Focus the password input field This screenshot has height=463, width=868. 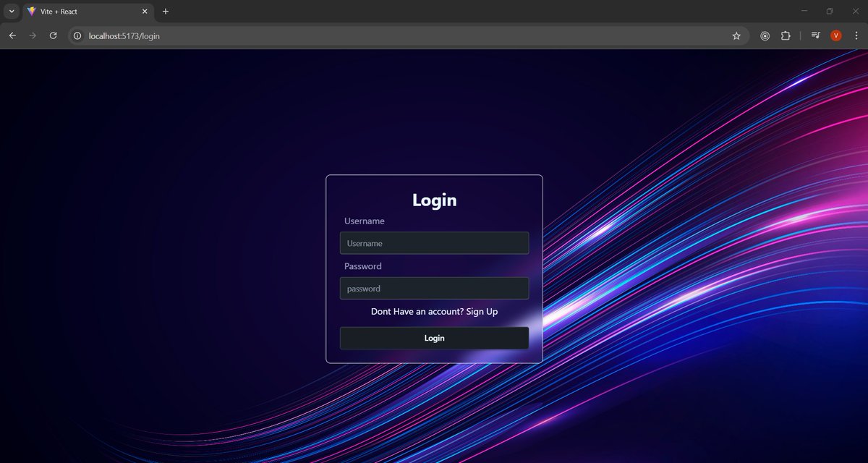(x=434, y=288)
